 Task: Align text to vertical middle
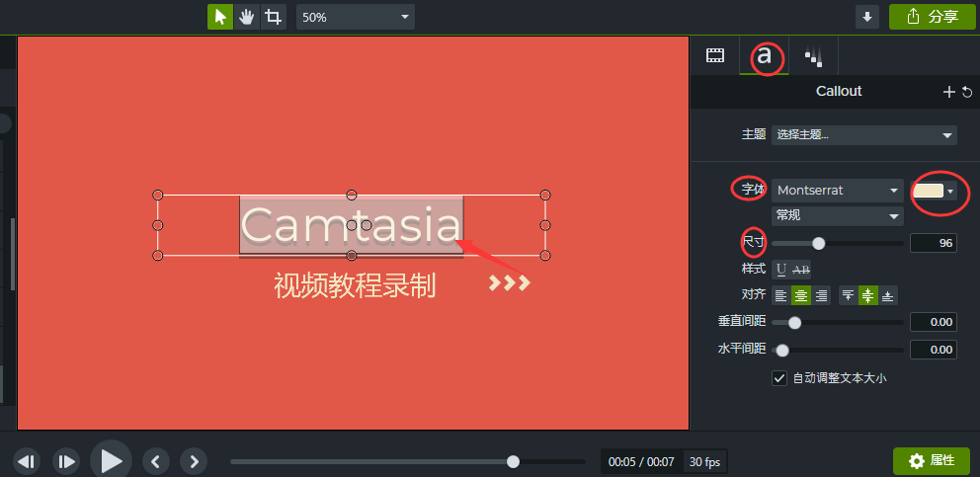[x=868, y=295]
